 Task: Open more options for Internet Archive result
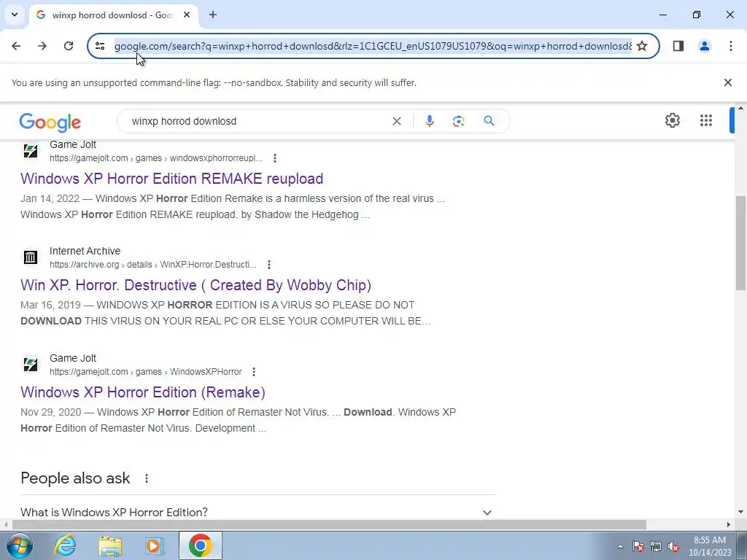pos(269,265)
